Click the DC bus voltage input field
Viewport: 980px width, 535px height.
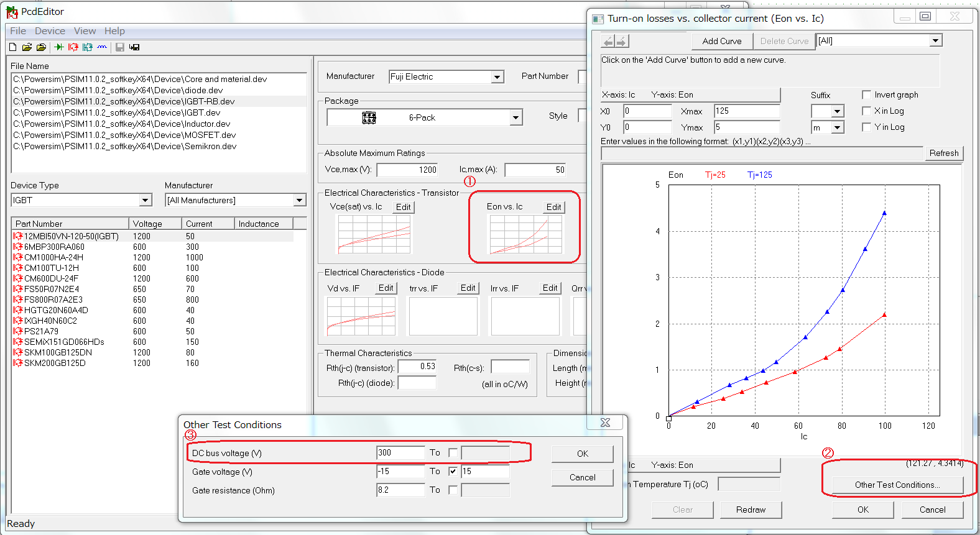[x=400, y=453]
